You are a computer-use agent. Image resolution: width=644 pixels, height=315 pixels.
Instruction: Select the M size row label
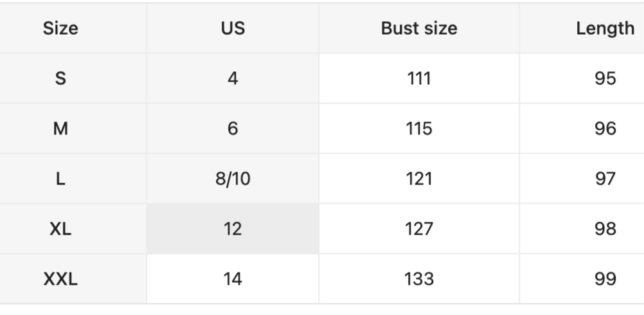tap(60, 129)
